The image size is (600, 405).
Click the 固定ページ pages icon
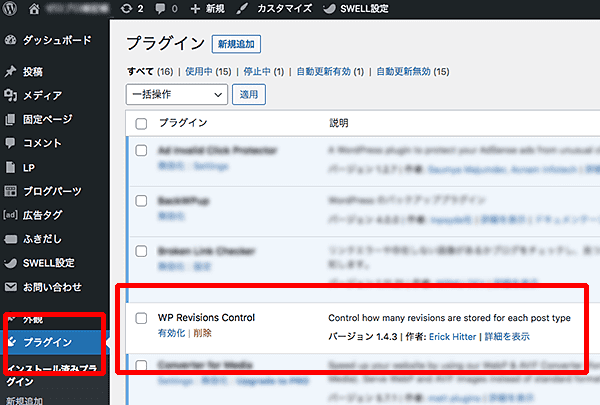pyautogui.click(x=10, y=119)
